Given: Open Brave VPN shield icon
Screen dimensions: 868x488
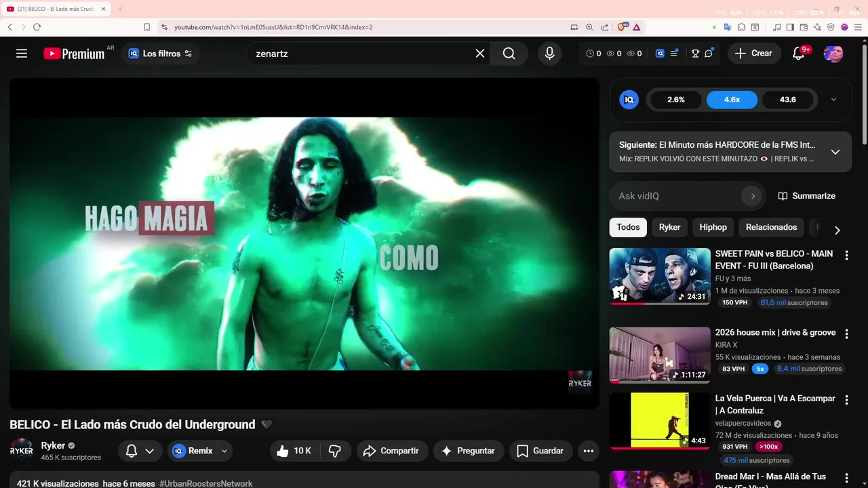Looking at the screenshot, I should pyautogui.click(x=831, y=27).
